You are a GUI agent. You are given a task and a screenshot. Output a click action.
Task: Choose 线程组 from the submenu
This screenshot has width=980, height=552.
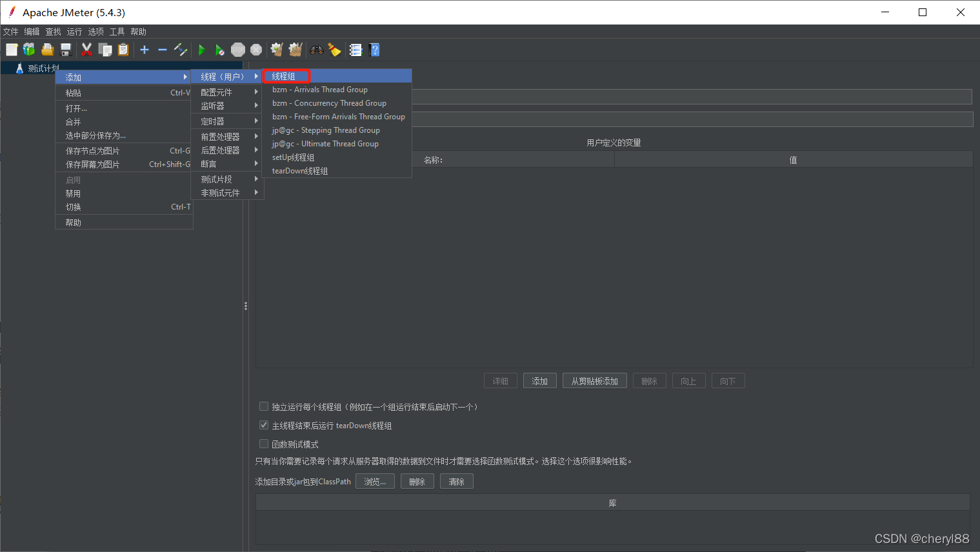click(x=337, y=76)
